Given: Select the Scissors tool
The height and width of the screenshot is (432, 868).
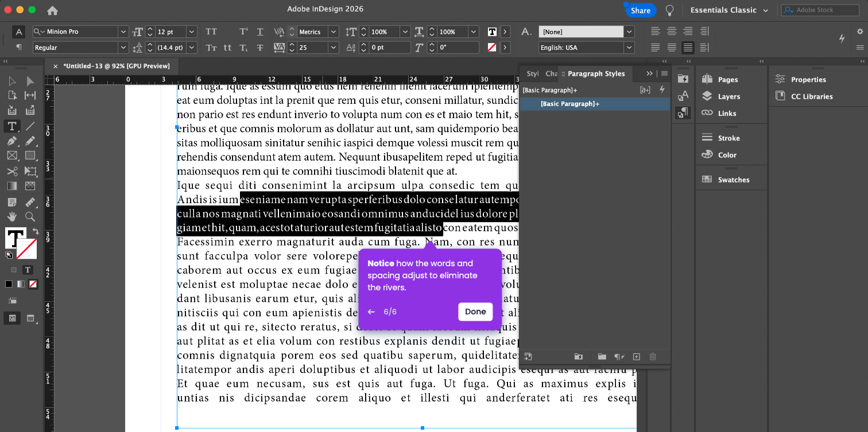Looking at the screenshot, I should 12,171.
